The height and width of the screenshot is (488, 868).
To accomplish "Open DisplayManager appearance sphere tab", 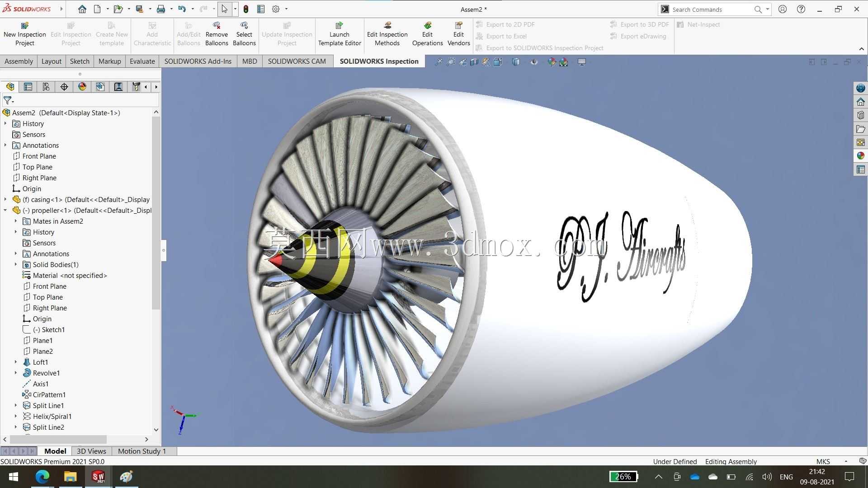I will click(x=82, y=87).
